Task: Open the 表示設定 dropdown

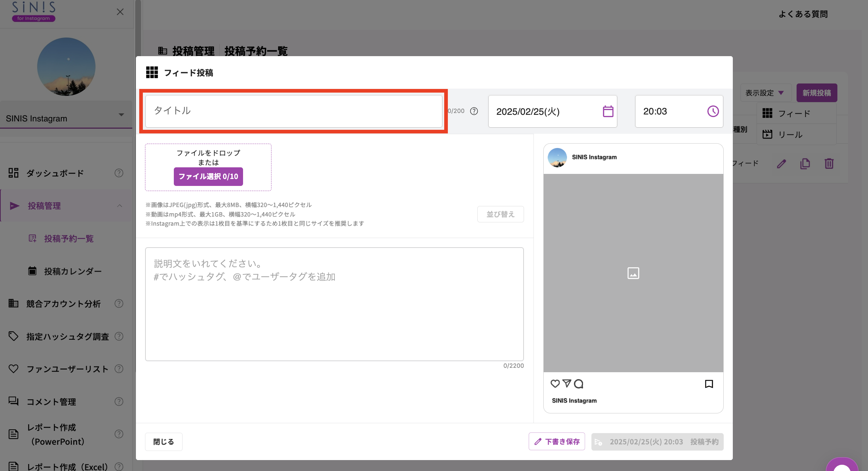Action: coord(765,93)
